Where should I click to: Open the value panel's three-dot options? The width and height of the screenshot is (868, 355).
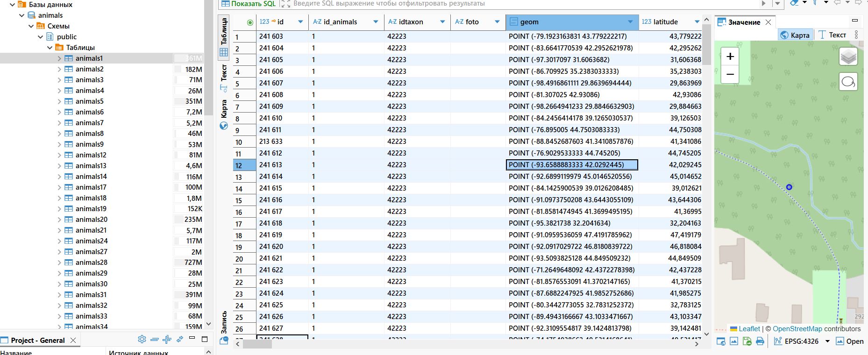[856, 35]
